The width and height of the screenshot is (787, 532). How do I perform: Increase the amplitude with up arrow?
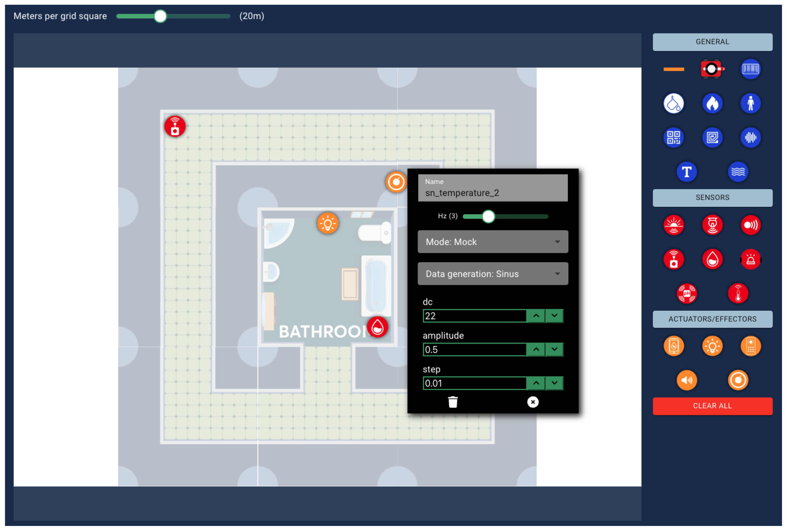pyautogui.click(x=536, y=349)
